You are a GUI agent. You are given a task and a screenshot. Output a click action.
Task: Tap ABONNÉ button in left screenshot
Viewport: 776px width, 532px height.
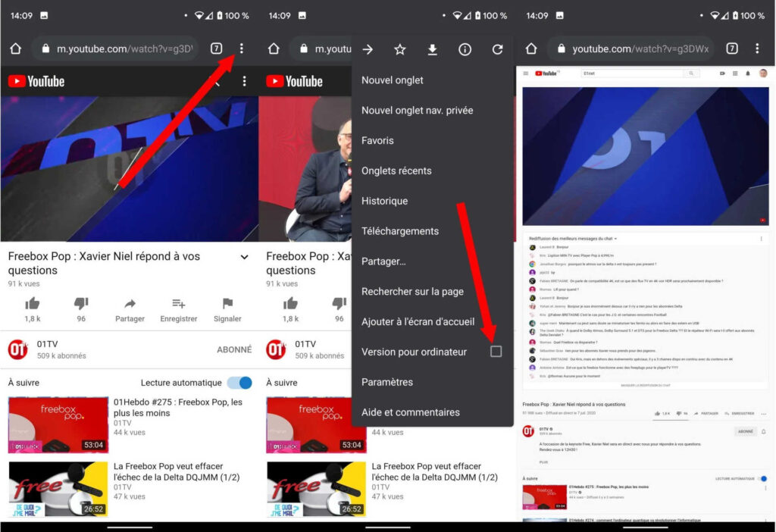(x=234, y=349)
